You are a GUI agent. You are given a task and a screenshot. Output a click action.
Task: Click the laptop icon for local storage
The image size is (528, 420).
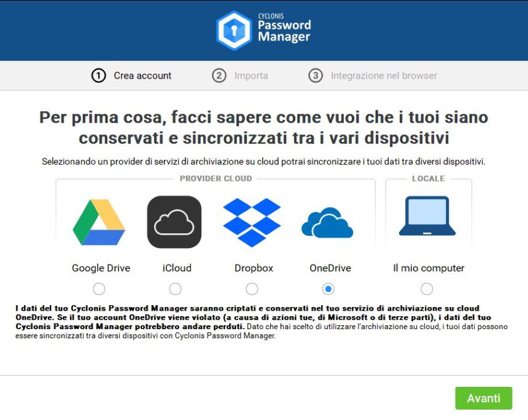(427, 216)
